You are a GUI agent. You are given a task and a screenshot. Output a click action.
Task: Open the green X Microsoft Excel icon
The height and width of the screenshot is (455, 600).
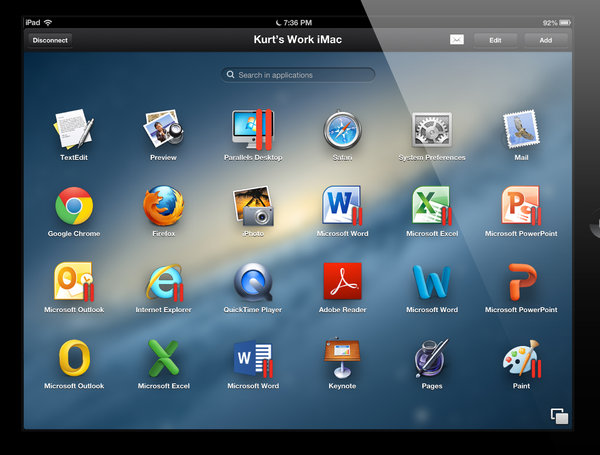point(163,358)
